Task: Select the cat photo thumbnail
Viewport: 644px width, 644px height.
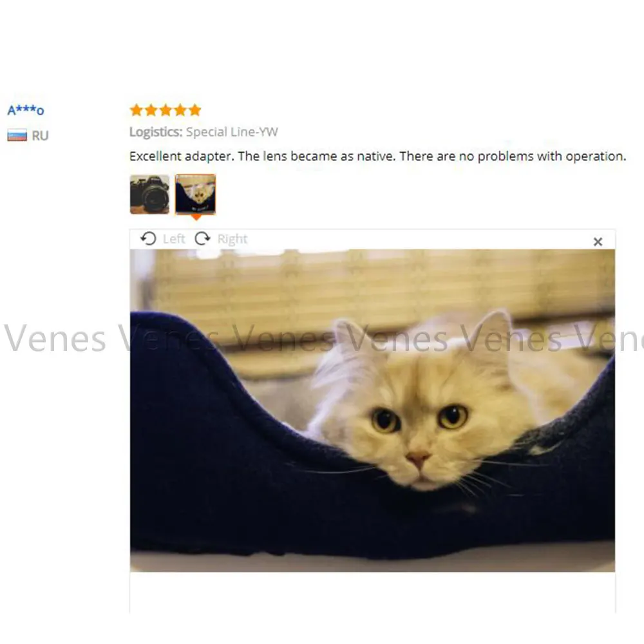Action: [x=196, y=194]
